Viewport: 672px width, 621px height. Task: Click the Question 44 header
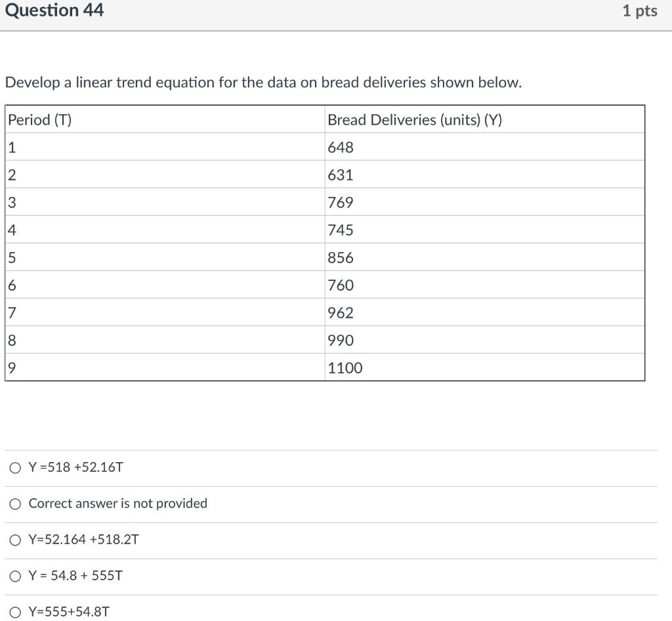click(x=55, y=10)
